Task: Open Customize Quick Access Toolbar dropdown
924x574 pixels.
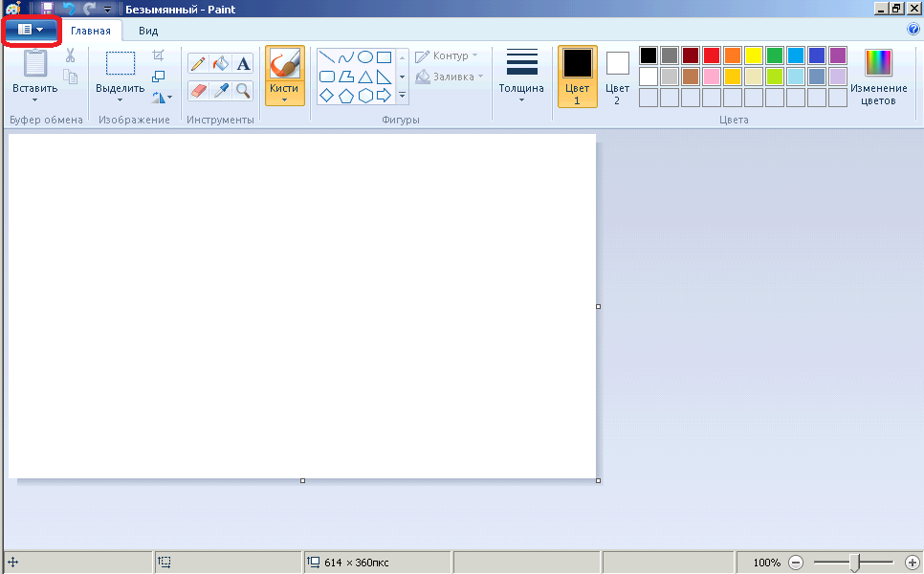Action: coord(107,10)
